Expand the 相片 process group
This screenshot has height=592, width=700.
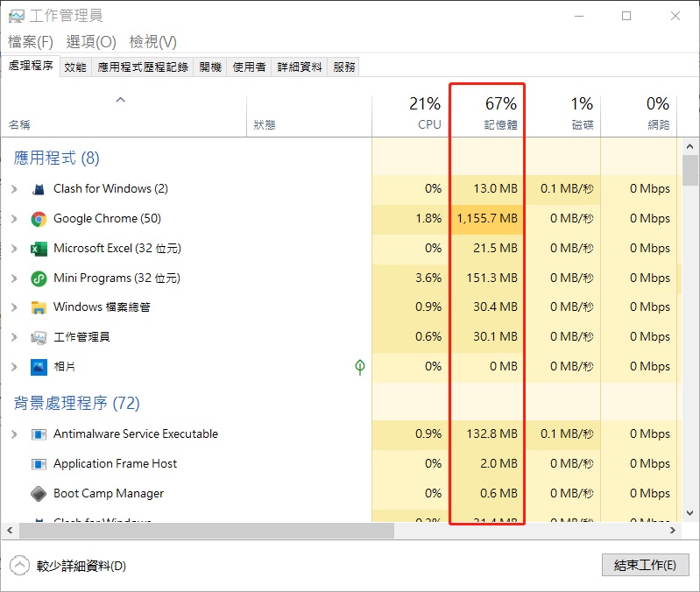[14, 367]
